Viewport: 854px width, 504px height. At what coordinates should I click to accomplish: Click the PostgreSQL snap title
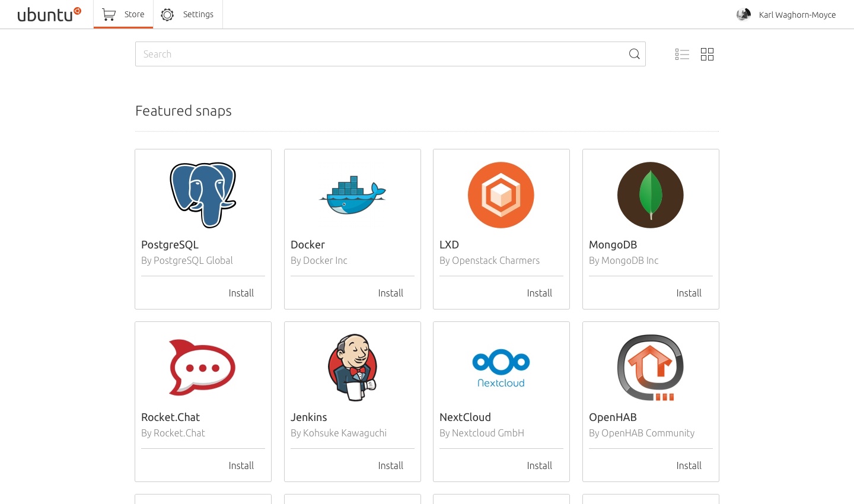[x=170, y=245]
